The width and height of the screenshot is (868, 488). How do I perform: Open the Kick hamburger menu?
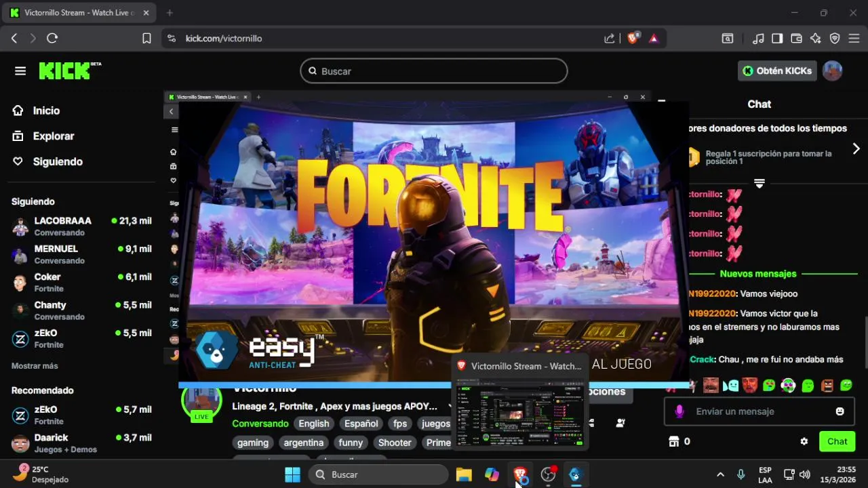[20, 71]
